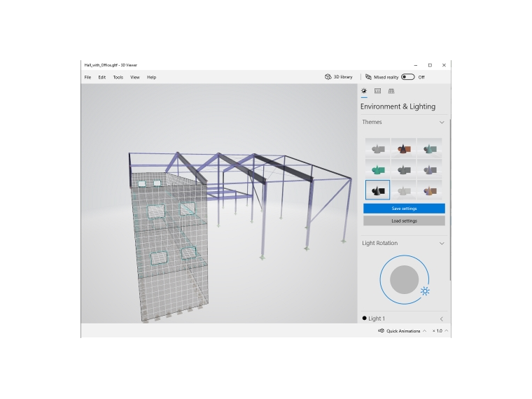The height and width of the screenshot is (399, 532).
Task: Open the Tools menu
Action: [118, 78]
